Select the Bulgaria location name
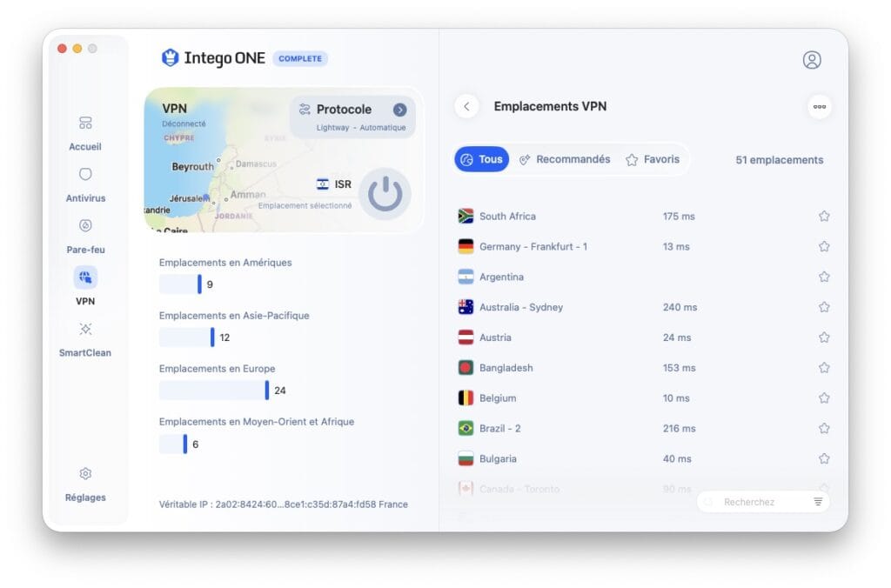The image size is (891, 588). 498,459
